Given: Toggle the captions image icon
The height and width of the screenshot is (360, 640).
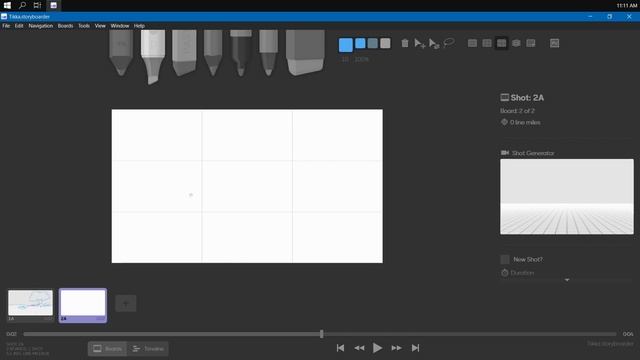Looking at the screenshot, I should (x=554, y=43).
